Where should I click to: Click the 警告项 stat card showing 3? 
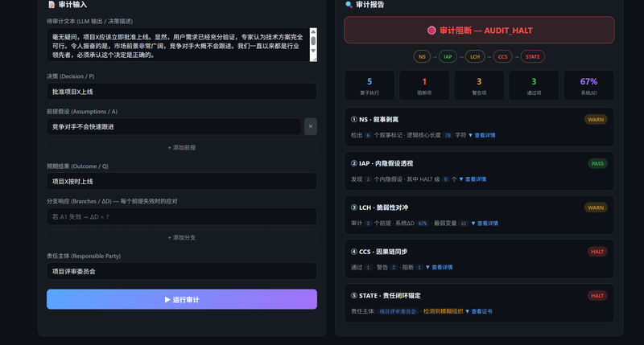[x=479, y=85]
